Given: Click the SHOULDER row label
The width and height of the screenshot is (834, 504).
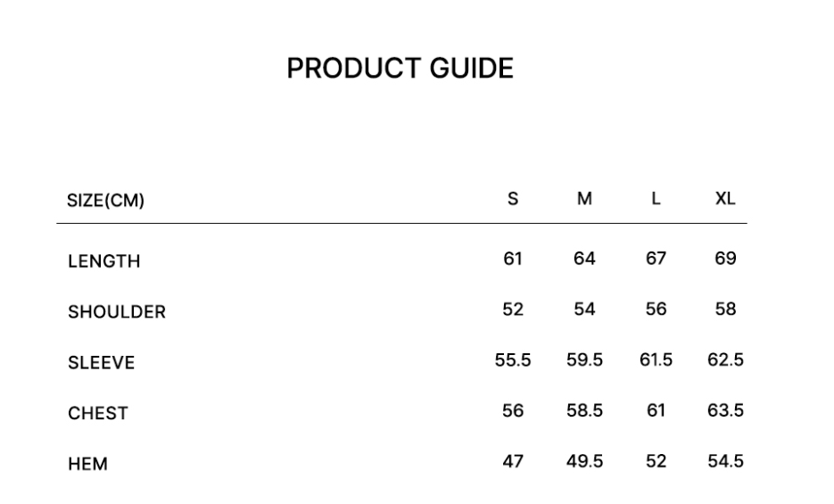Looking at the screenshot, I should (x=117, y=312).
